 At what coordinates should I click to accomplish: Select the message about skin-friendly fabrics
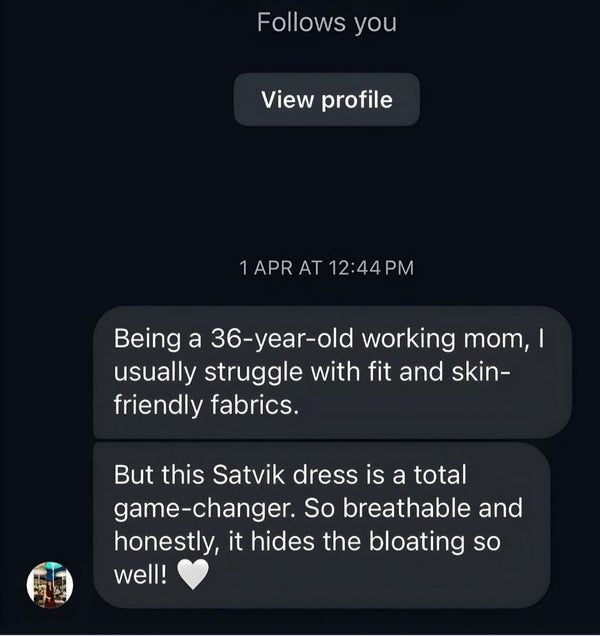331,372
